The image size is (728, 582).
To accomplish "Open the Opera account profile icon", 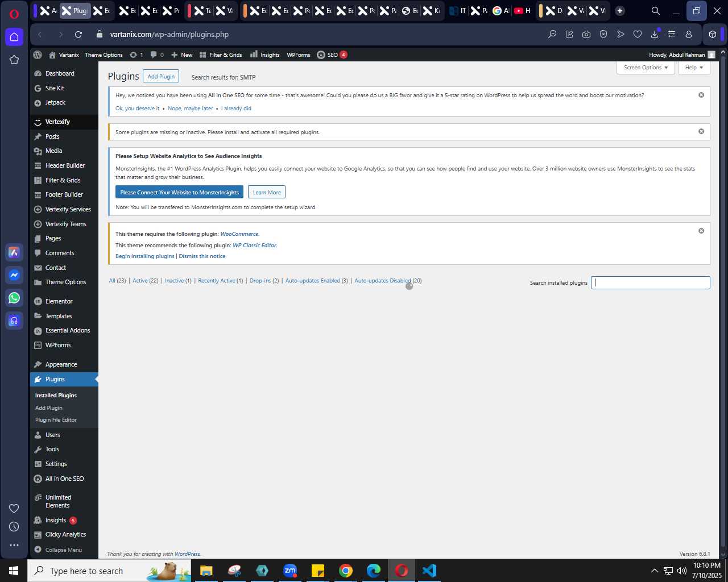I will (x=689, y=35).
